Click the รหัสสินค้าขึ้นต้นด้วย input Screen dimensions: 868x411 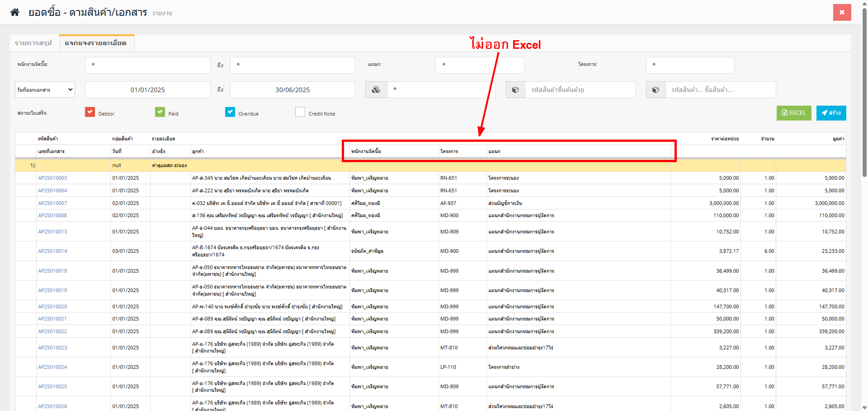[x=580, y=90]
